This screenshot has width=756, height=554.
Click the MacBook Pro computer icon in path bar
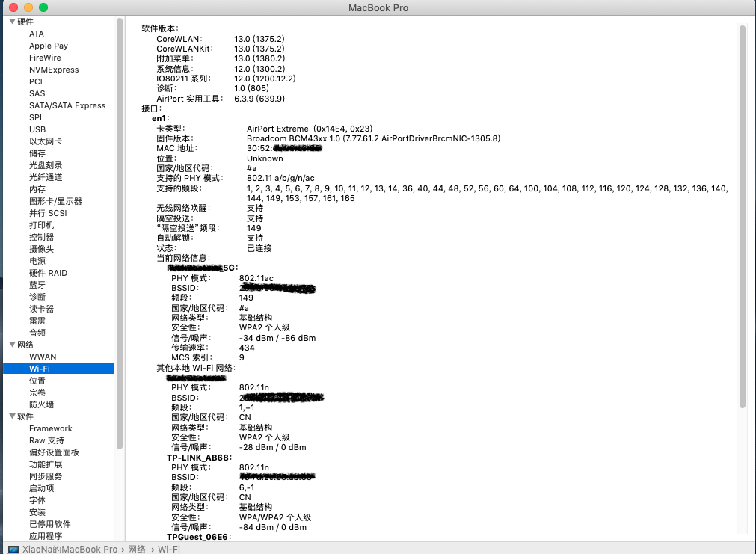click(x=13, y=550)
